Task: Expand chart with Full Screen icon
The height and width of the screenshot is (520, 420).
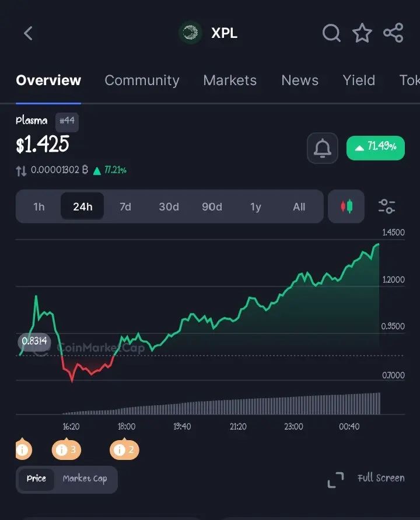Action: (x=336, y=480)
